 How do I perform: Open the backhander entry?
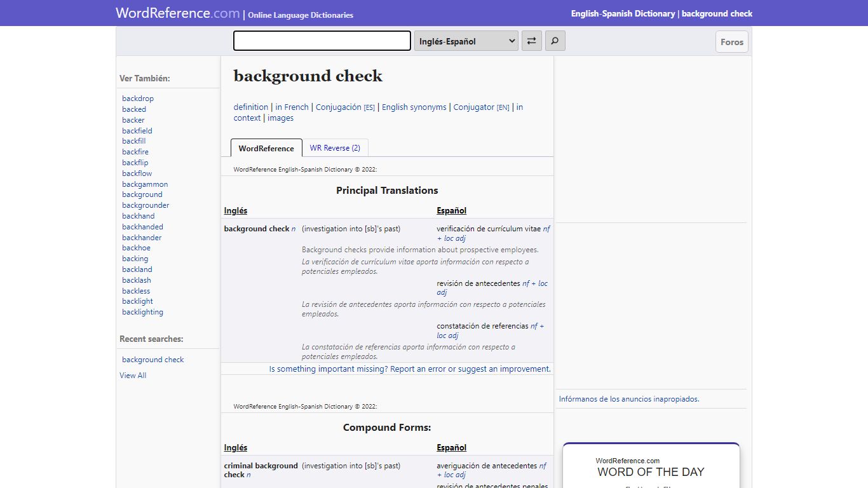[142, 238]
